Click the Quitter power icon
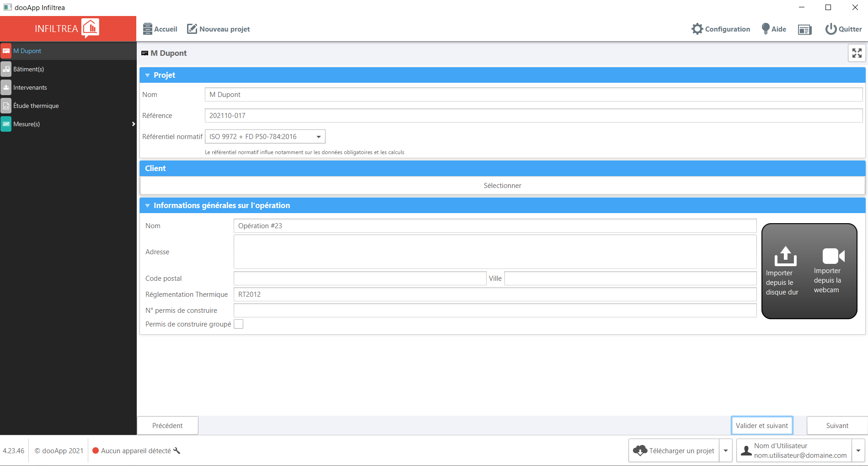The height and width of the screenshot is (466, 868). (831, 29)
